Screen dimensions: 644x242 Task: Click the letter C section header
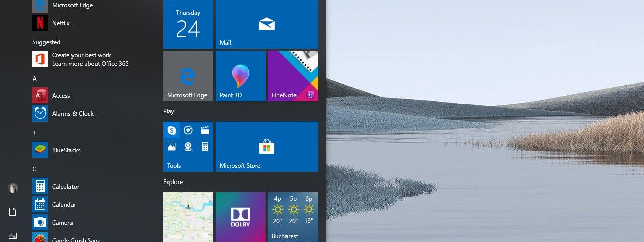coord(35,169)
